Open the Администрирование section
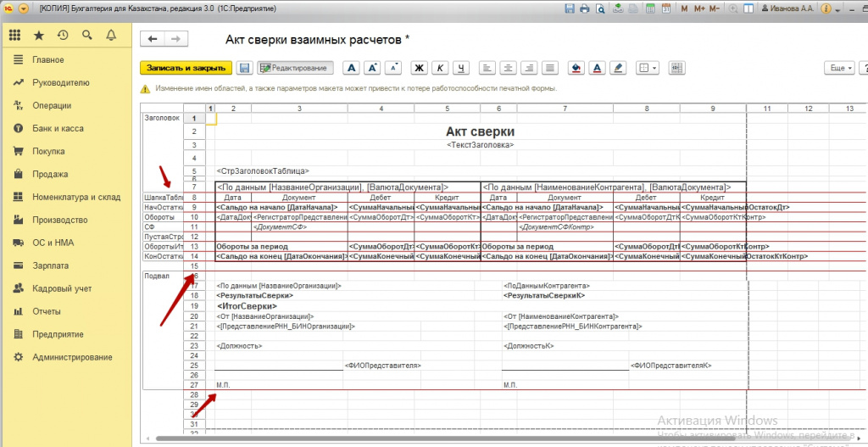This screenshot has width=868, height=447. pos(72,357)
